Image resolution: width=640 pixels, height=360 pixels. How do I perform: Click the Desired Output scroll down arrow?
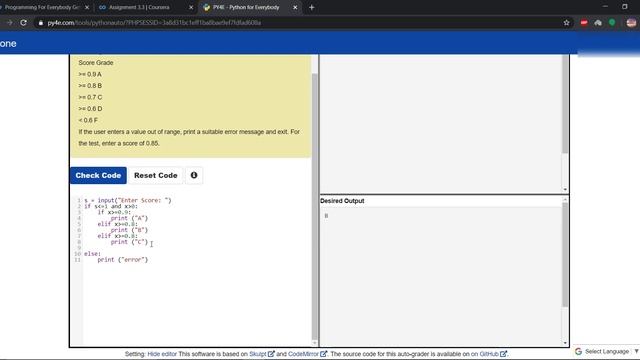(565, 343)
